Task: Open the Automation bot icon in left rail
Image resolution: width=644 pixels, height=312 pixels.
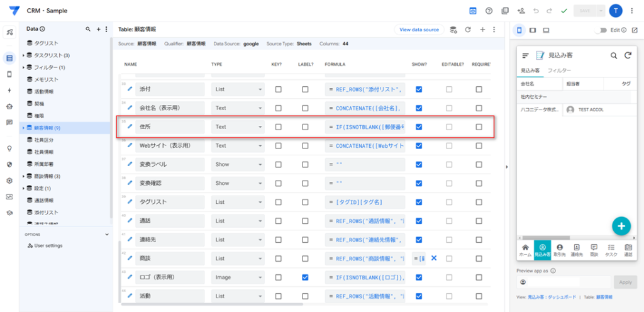Action: (9, 106)
